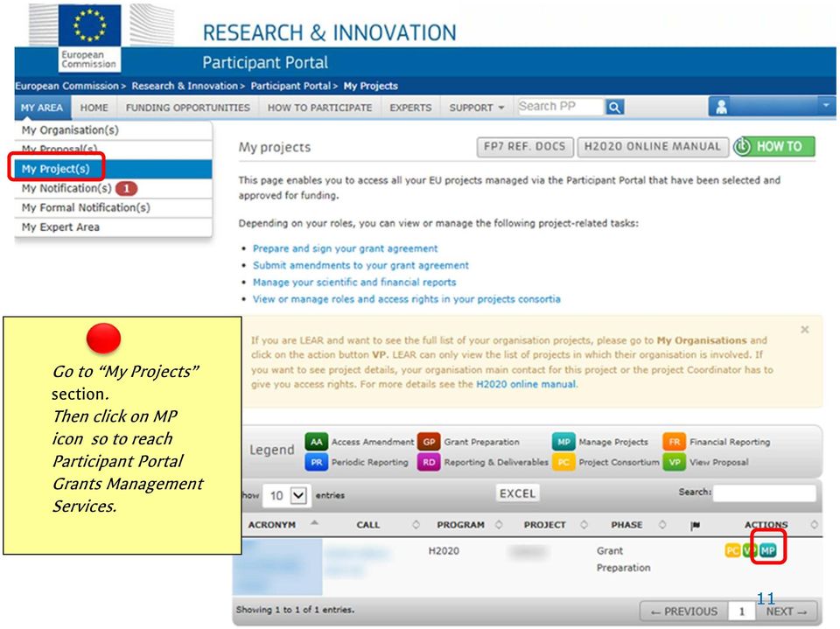Click the PREVIOUS page button

684,612
